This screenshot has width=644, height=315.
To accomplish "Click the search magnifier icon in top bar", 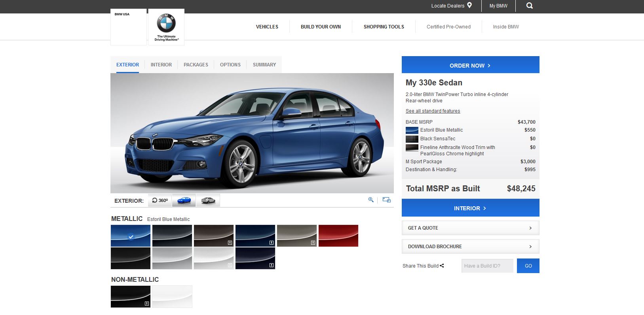I will [529, 6].
